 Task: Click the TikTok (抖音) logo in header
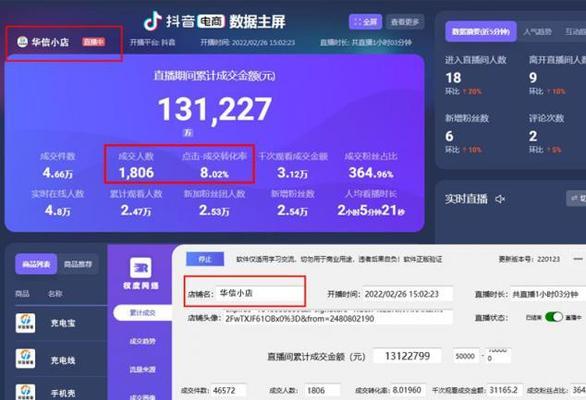click(x=153, y=21)
